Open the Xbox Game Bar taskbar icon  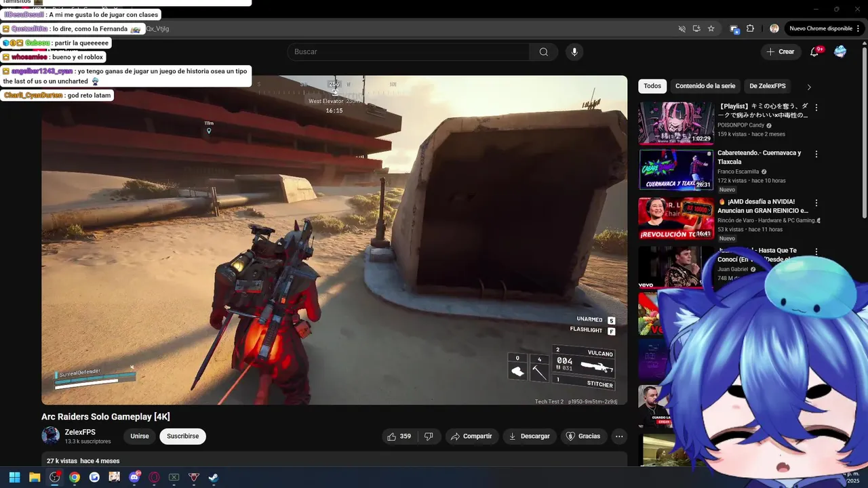pos(174,477)
